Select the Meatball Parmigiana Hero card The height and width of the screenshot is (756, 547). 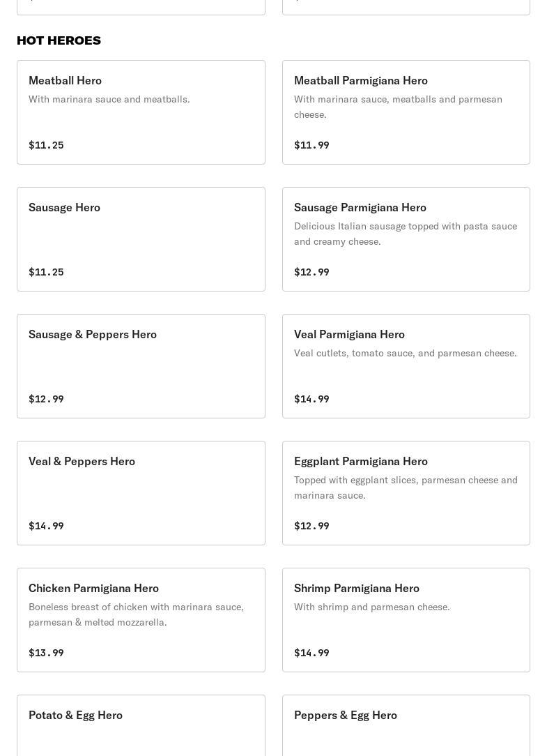click(x=406, y=112)
